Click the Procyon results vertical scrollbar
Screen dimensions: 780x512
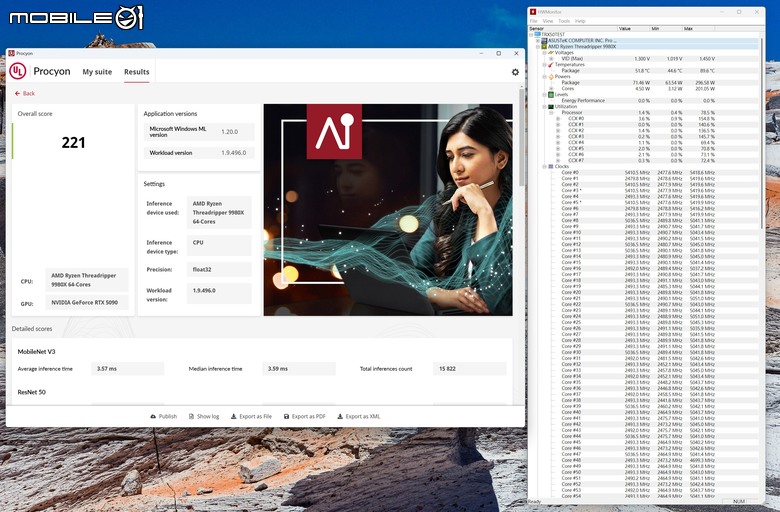point(521,137)
